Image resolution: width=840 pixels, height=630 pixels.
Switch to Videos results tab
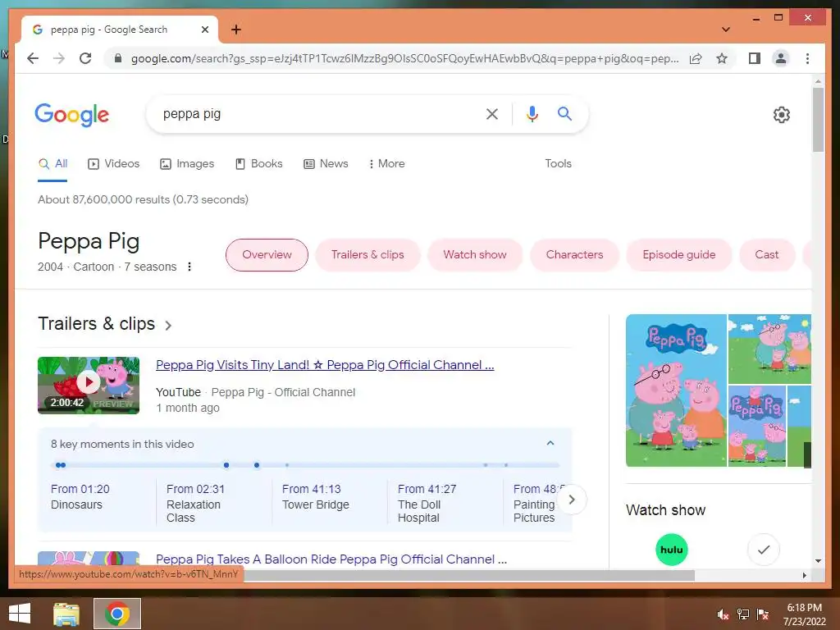[113, 164]
